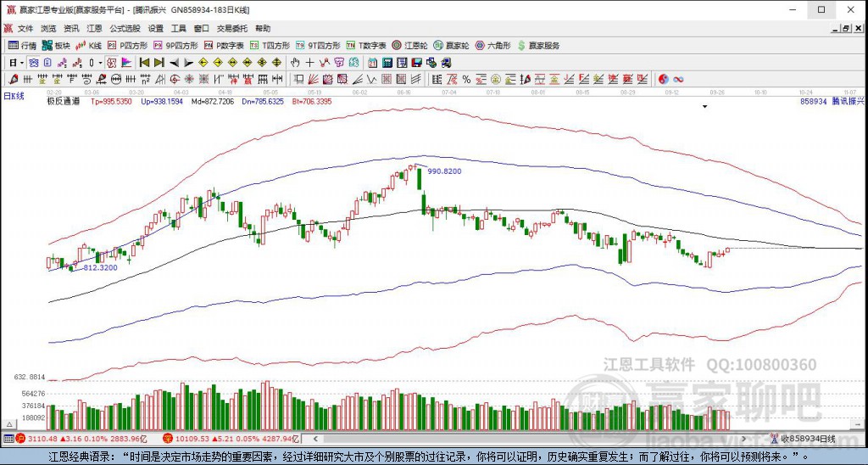This screenshot has height=465, width=868.
Task: Click the Md=872.7206 indicator value
Action: 213,102
